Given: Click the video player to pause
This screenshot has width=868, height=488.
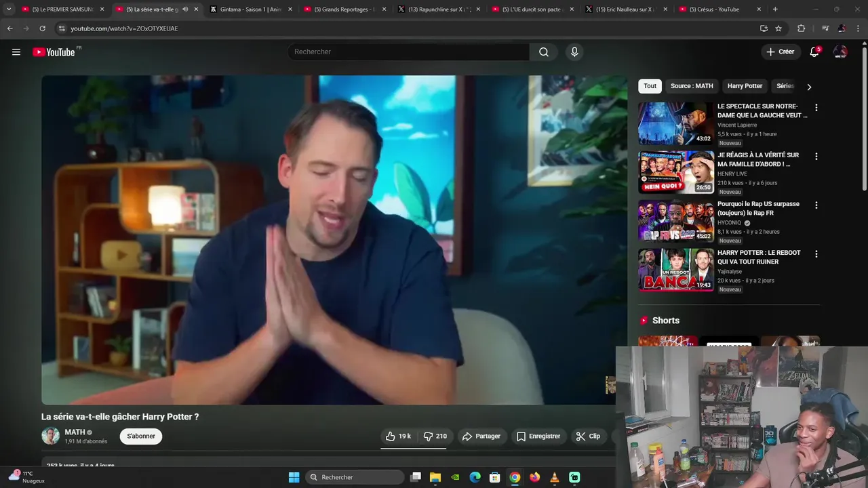Looking at the screenshot, I should coord(334,240).
